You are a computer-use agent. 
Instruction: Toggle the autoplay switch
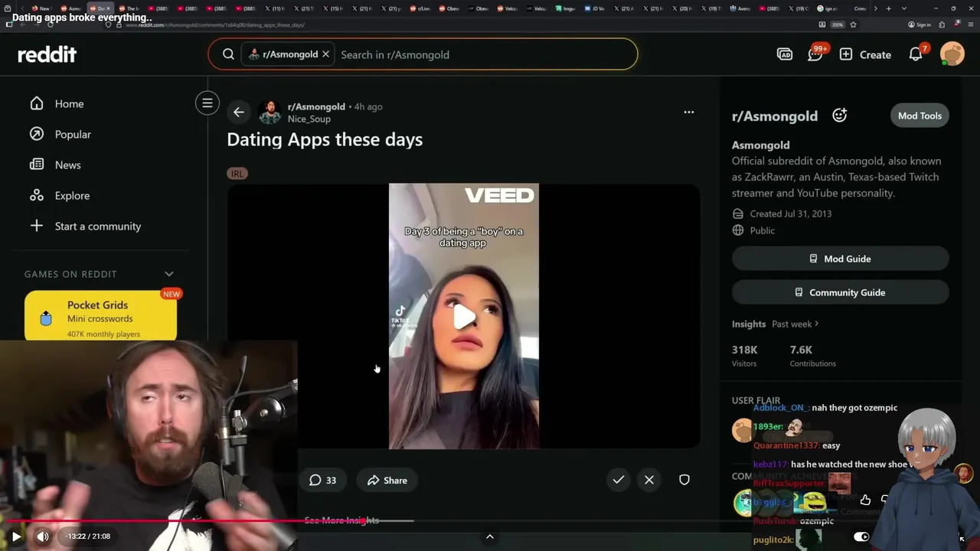(x=861, y=536)
